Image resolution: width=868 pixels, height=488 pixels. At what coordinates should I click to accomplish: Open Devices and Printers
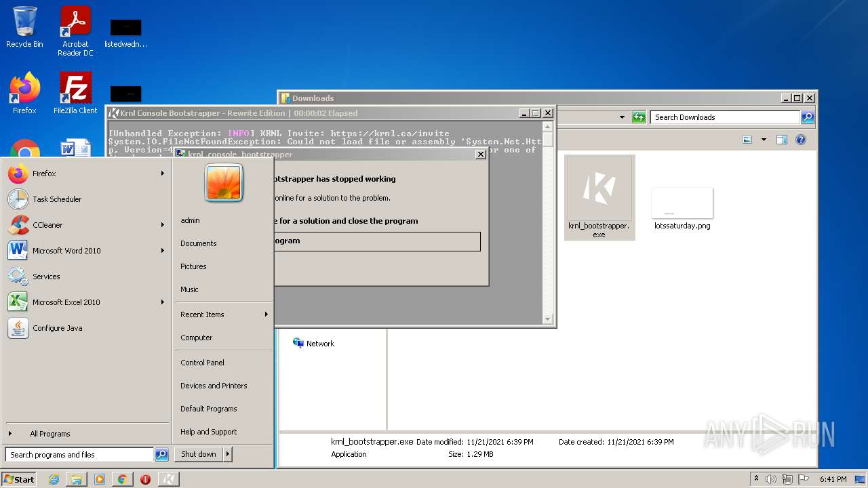(x=214, y=386)
